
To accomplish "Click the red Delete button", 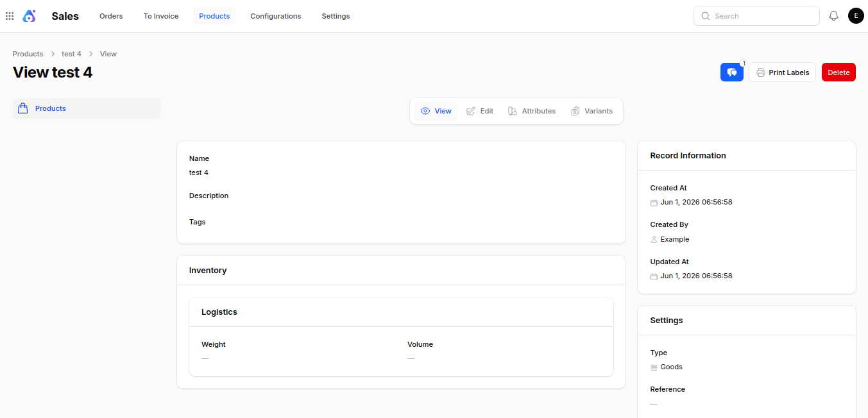I will click(838, 72).
